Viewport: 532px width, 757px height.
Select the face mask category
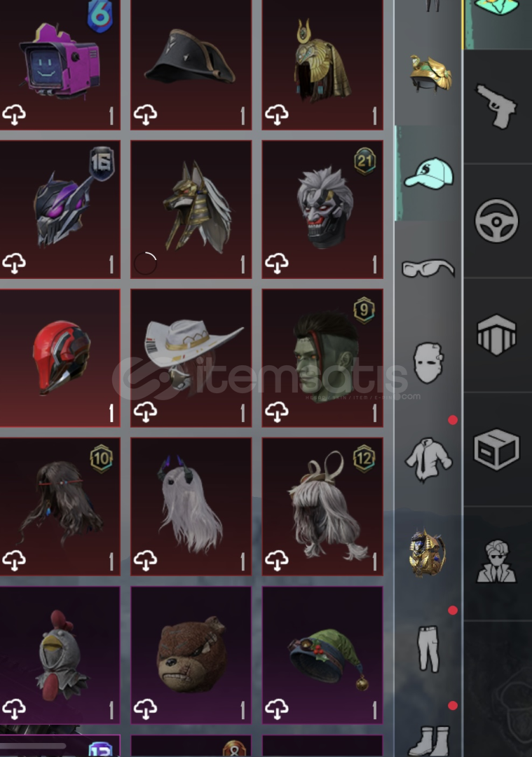point(428,362)
